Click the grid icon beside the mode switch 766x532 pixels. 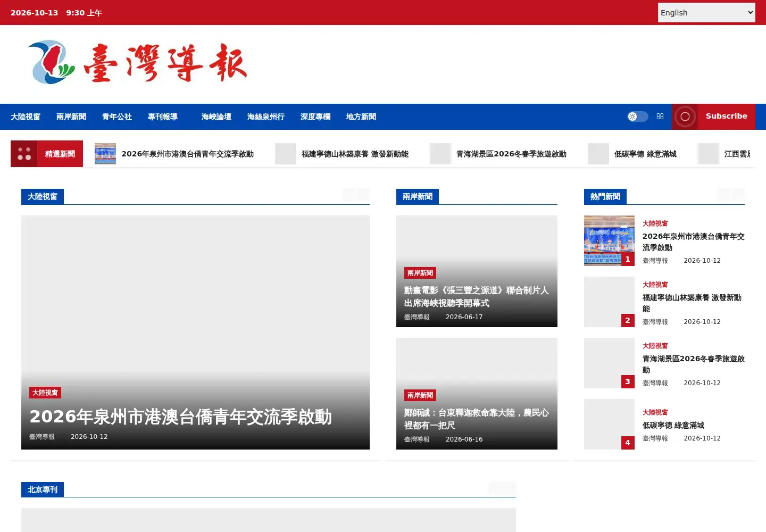click(x=660, y=117)
